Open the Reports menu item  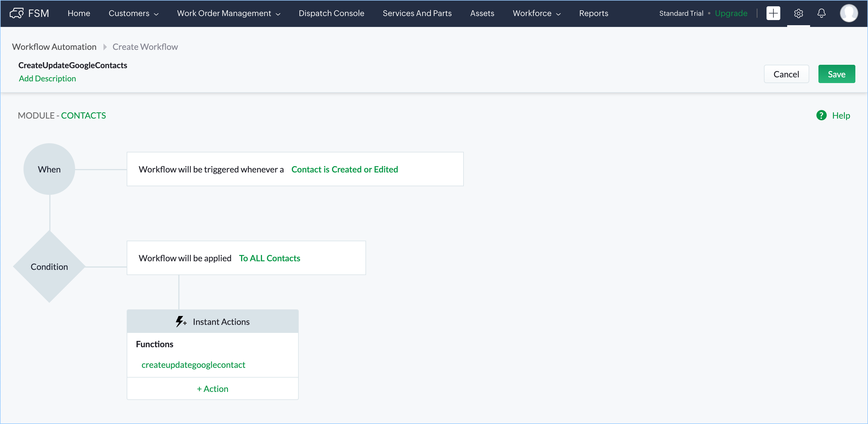pyautogui.click(x=593, y=13)
